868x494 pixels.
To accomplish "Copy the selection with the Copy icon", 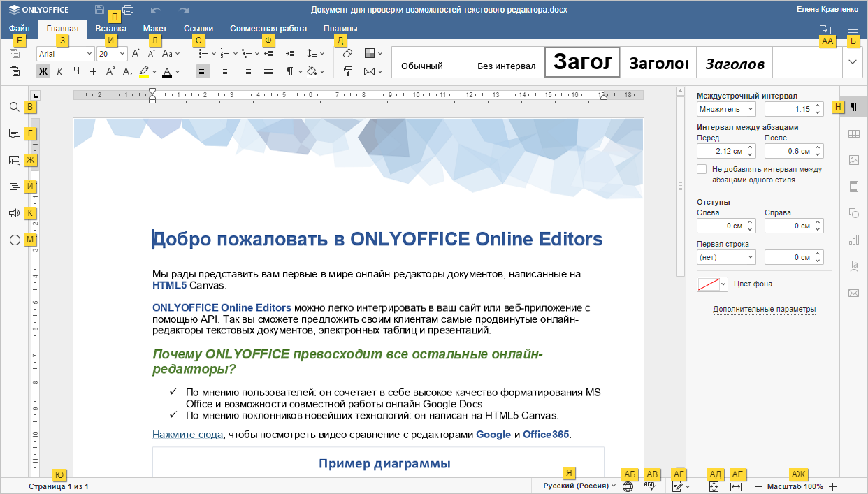I will [x=15, y=53].
